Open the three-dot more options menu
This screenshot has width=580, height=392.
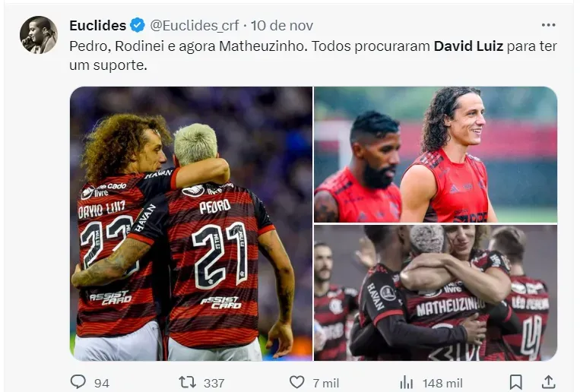(x=548, y=25)
